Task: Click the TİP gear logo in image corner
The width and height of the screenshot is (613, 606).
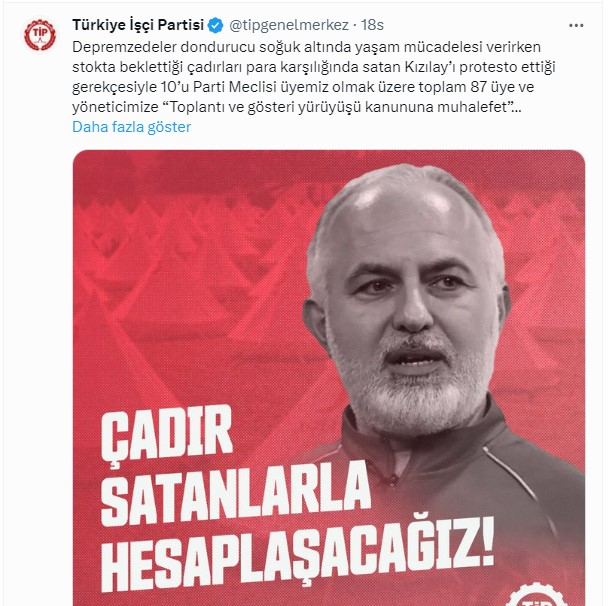Action: tap(536, 596)
